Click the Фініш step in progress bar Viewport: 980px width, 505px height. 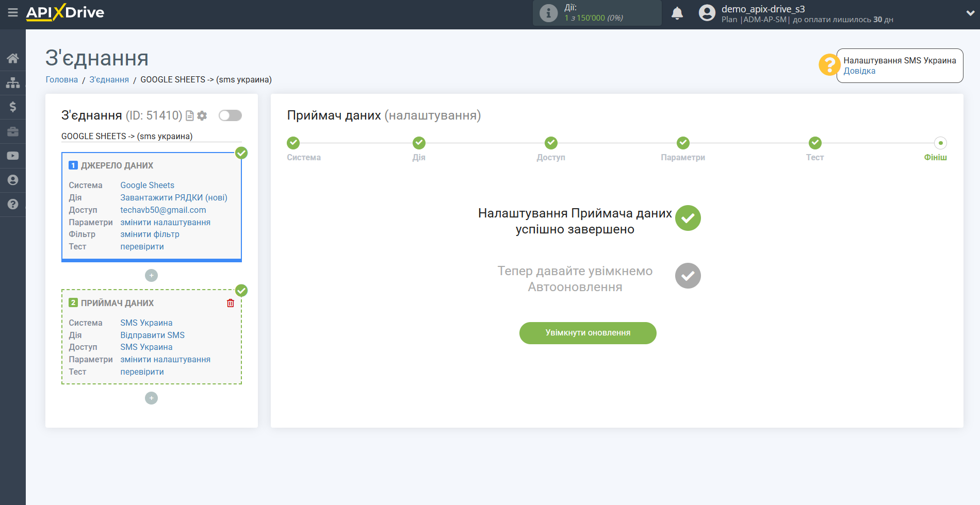(940, 143)
